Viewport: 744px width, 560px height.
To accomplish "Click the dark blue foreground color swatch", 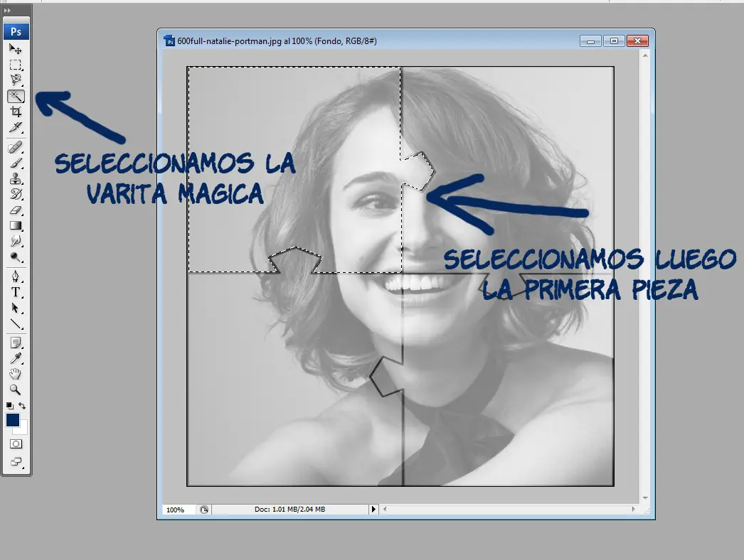I will (12, 420).
